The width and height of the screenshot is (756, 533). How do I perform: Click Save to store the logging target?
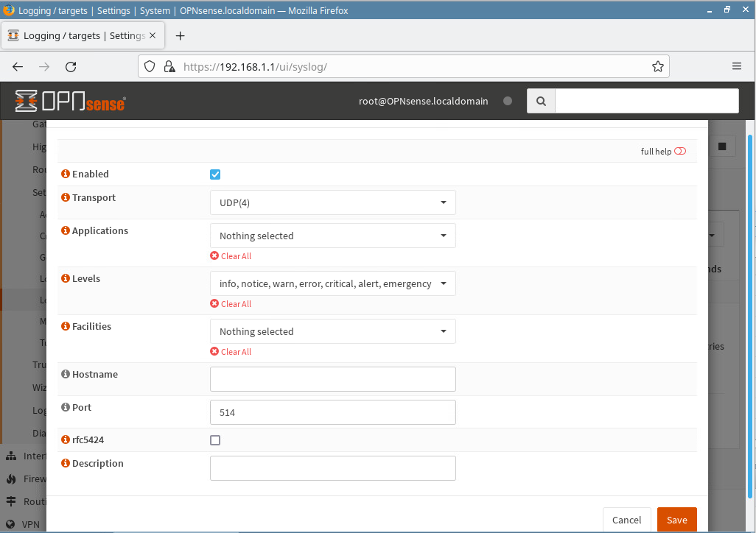(676, 520)
